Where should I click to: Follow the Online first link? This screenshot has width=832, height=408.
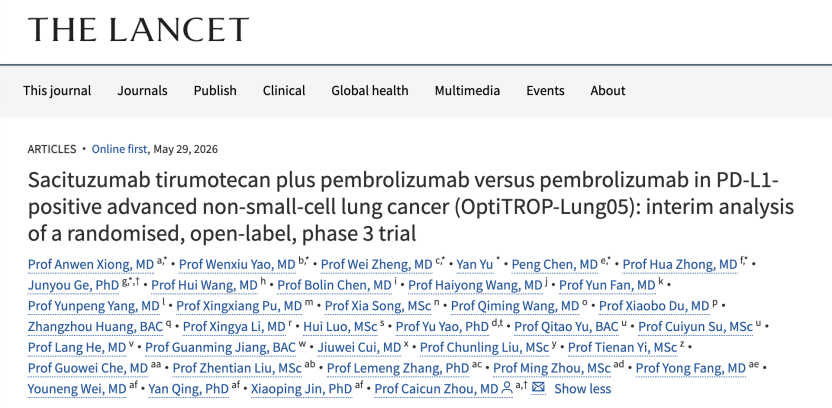pos(119,149)
